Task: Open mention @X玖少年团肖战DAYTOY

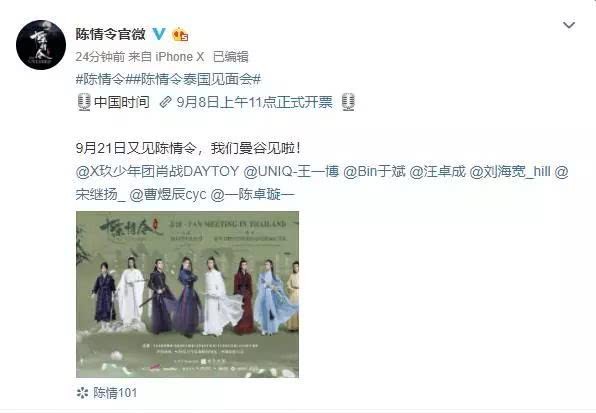Action: coord(157,172)
